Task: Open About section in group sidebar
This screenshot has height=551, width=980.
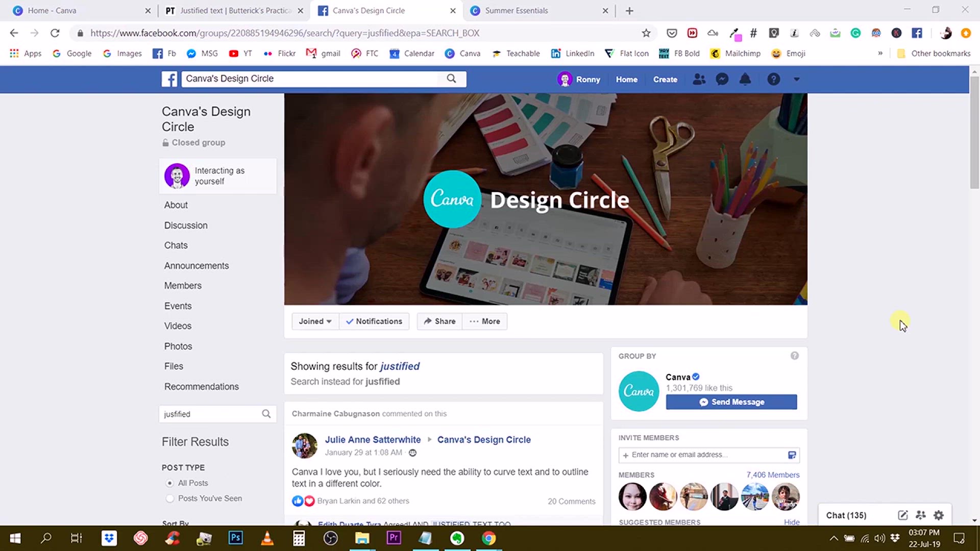Action: [176, 205]
